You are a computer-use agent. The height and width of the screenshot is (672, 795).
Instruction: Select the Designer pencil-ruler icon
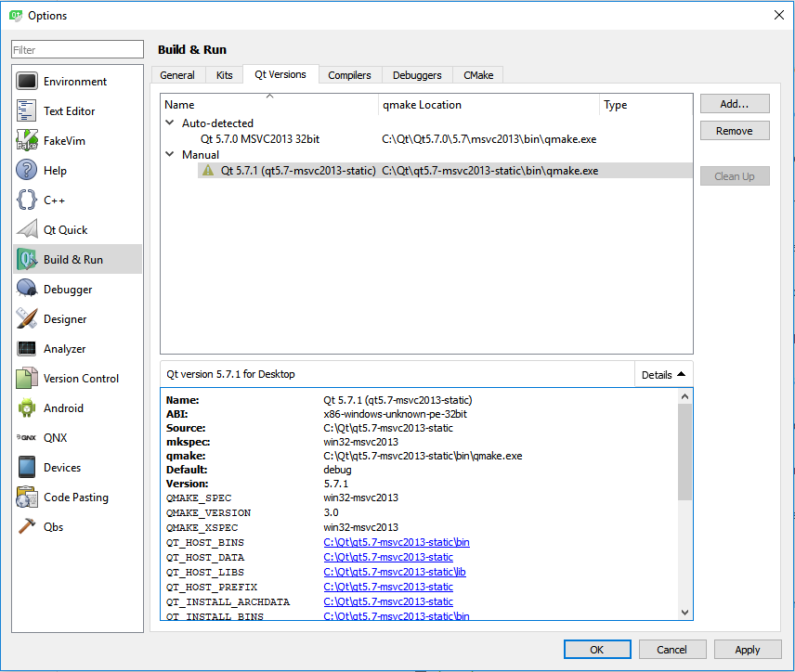[x=26, y=318]
